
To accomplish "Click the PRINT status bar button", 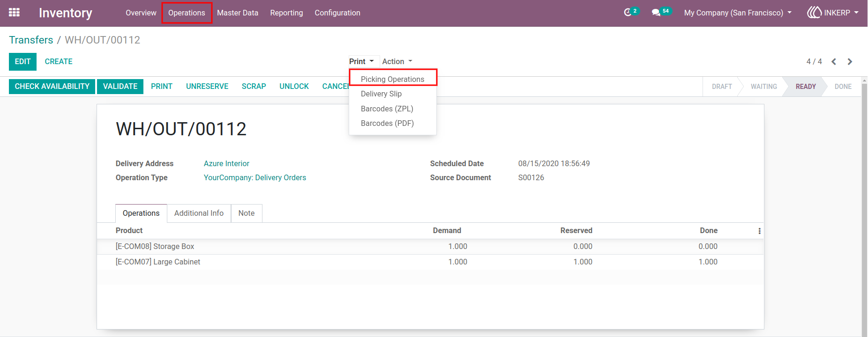I will click(x=162, y=87).
